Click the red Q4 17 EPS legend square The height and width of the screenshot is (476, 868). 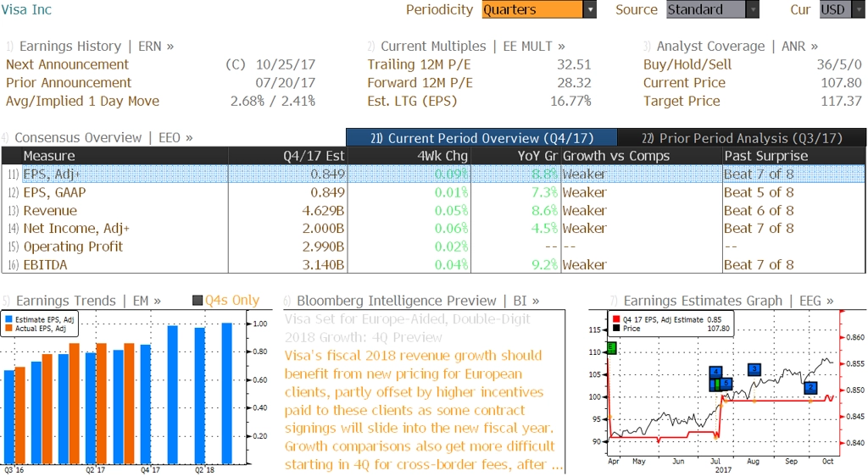click(x=616, y=319)
